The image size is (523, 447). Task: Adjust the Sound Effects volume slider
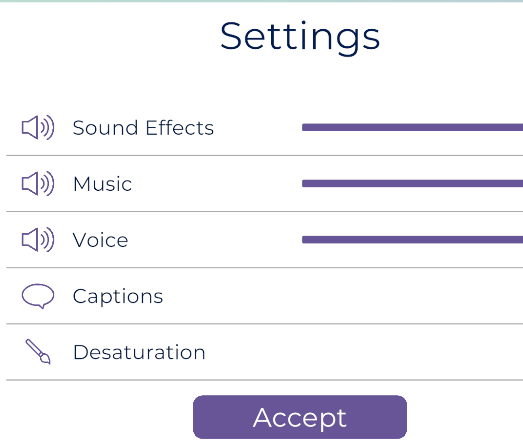click(413, 127)
